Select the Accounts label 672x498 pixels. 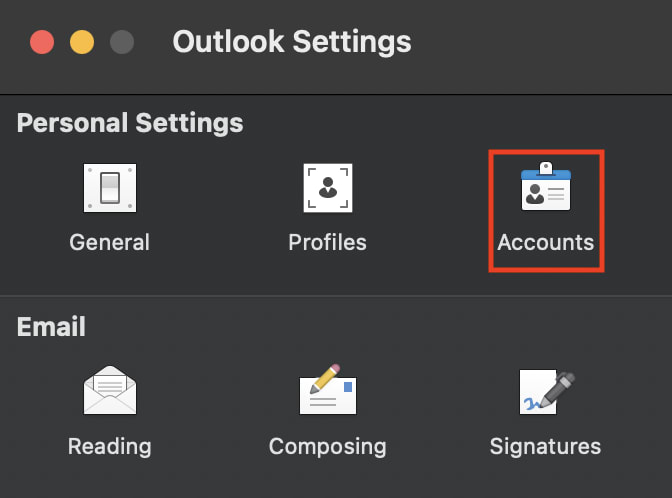(x=546, y=242)
